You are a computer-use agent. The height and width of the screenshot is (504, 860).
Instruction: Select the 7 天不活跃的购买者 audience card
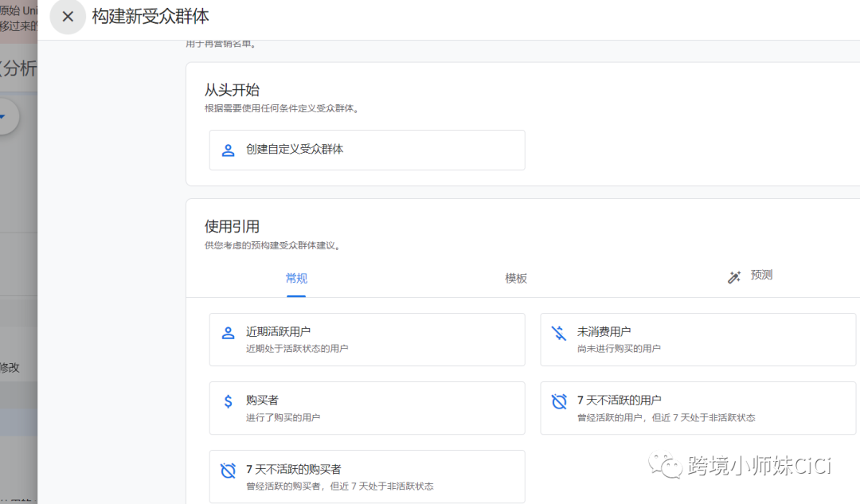coord(366,476)
